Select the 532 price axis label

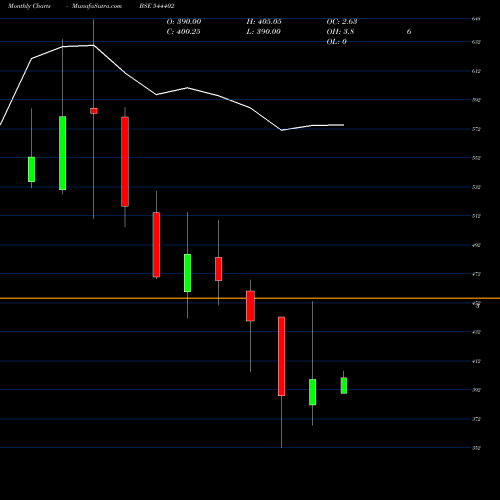coord(476,187)
